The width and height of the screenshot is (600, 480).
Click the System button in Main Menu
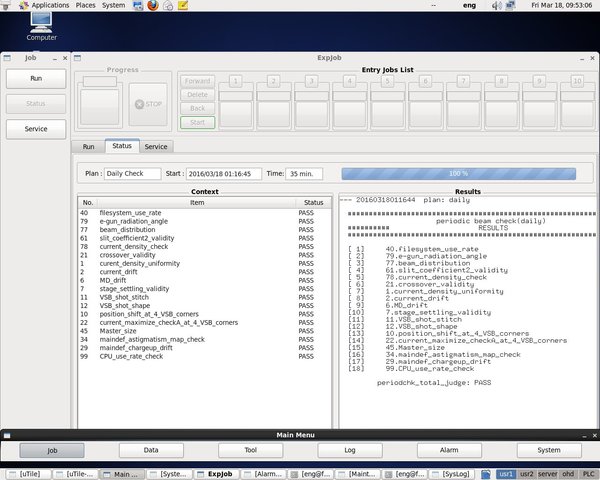(549, 451)
